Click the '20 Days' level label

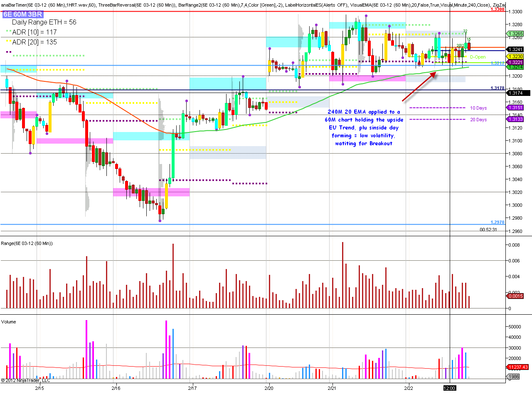[478, 120]
